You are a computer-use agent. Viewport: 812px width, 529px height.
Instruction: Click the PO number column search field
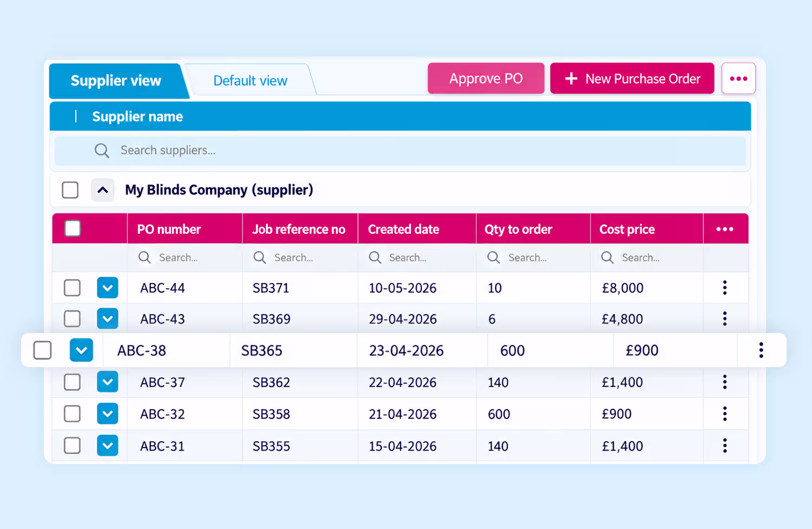click(x=185, y=258)
